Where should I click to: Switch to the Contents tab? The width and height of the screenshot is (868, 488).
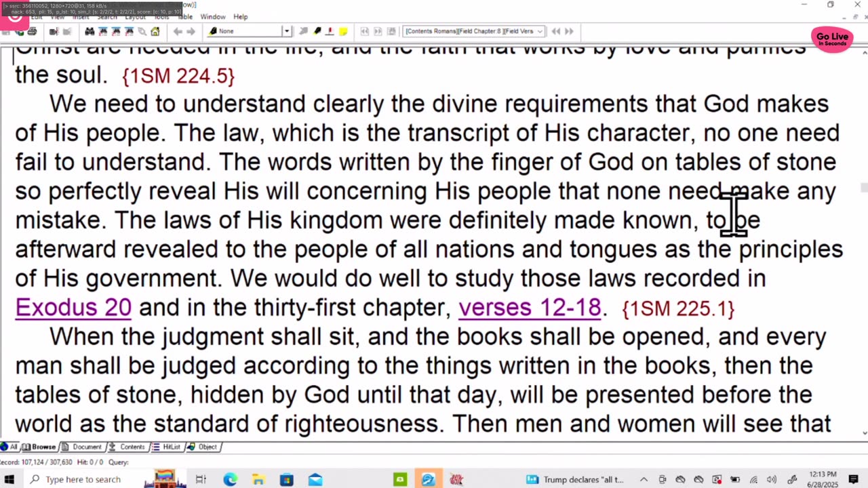point(127,447)
